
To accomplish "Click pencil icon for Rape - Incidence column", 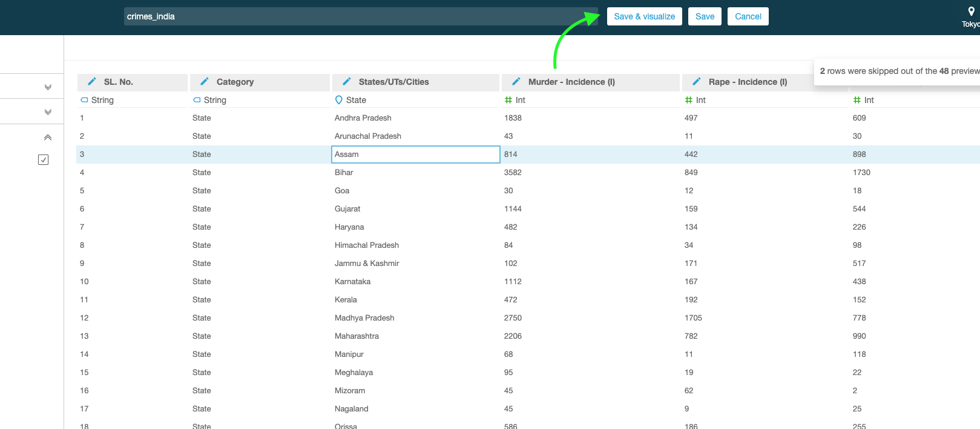I will pyautogui.click(x=697, y=82).
